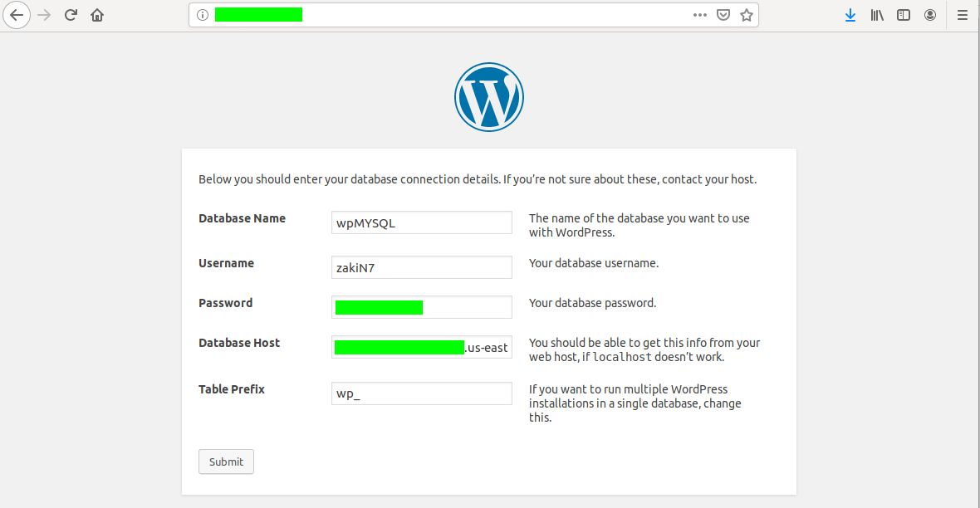Screen dimensions: 980x508
Task: Open site information icon in address bar
Action: [203, 15]
